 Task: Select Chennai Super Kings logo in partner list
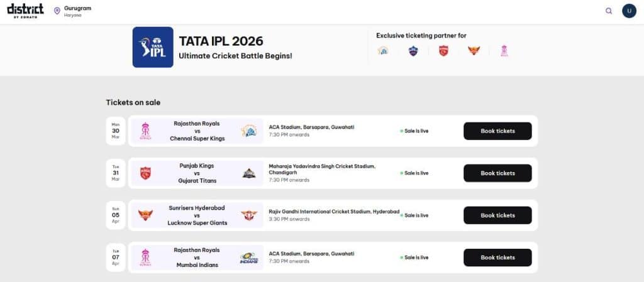pyautogui.click(x=383, y=51)
